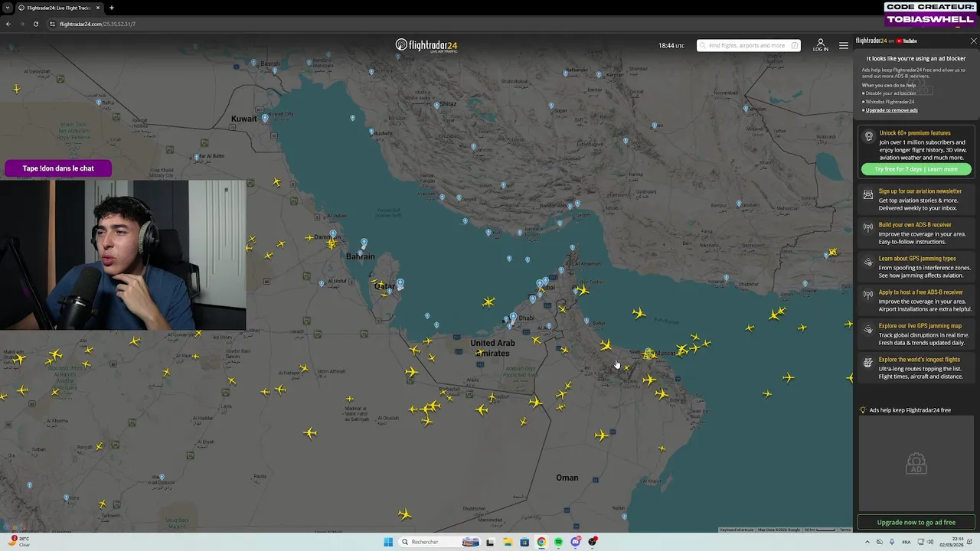The height and width of the screenshot is (551, 980).
Task: Click the Build ADS-B receiver antenna icon
Action: pos(868,227)
